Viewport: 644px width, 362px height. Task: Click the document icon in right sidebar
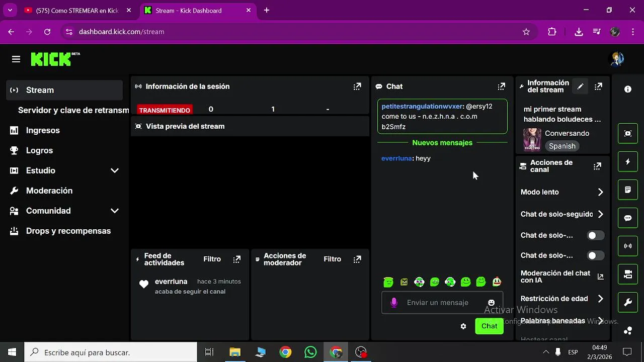[628, 190]
